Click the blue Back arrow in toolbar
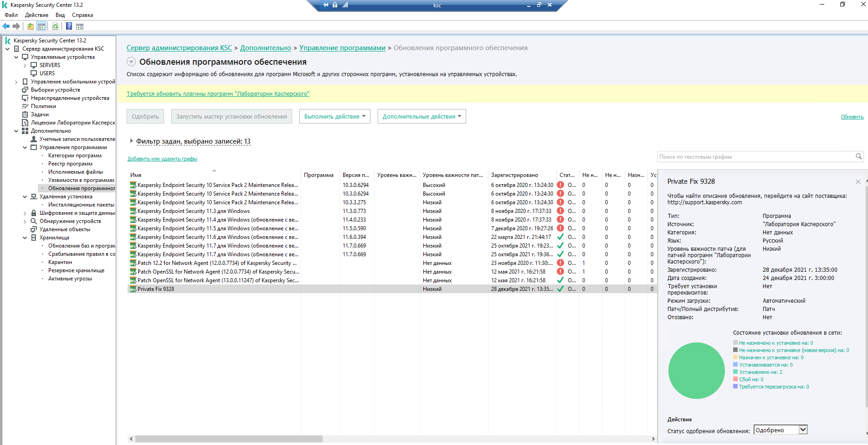868x445 pixels. (x=6, y=26)
